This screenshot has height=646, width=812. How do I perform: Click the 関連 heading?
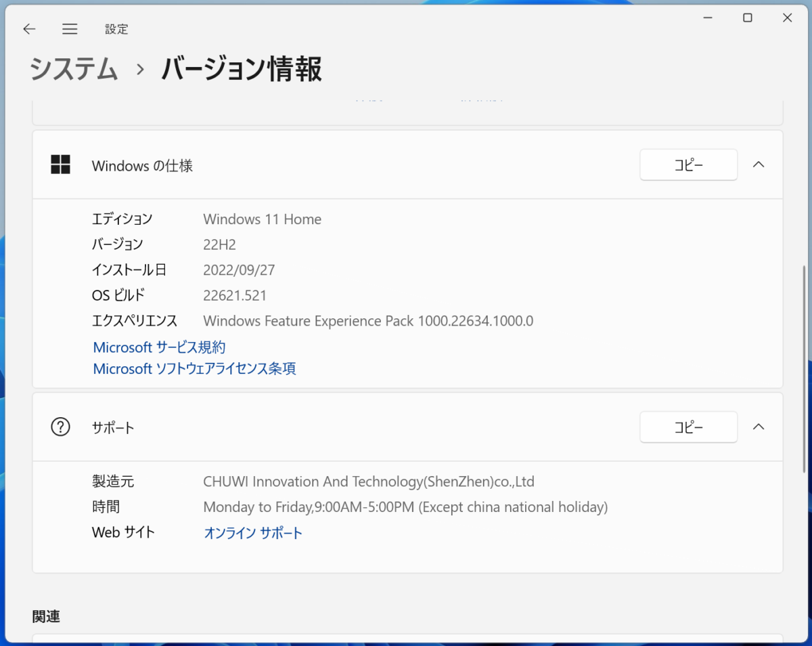tap(46, 617)
